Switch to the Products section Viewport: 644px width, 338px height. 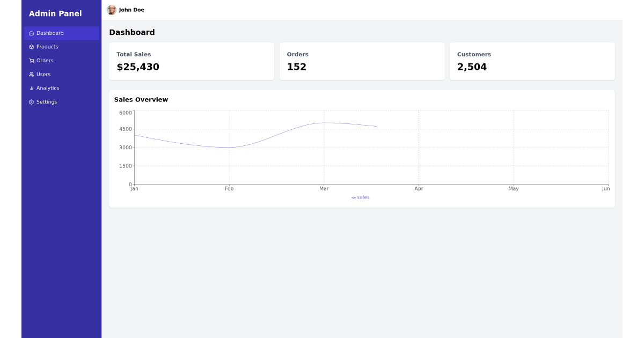(46, 47)
